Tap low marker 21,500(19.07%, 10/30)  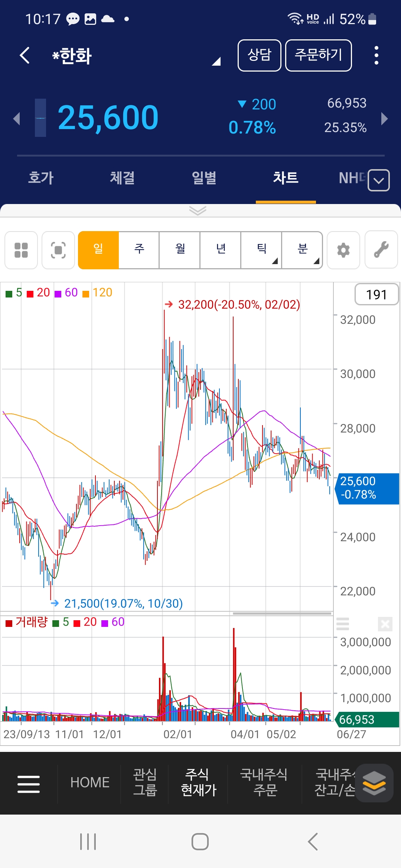123,604
